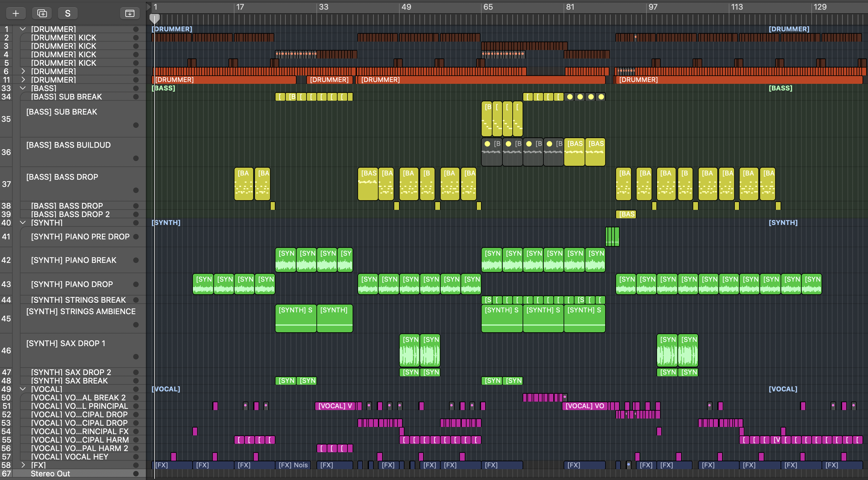Toggle the dot on [BASS] BASS BUILDUD track
This screenshot has height=480, width=868.
(x=136, y=158)
